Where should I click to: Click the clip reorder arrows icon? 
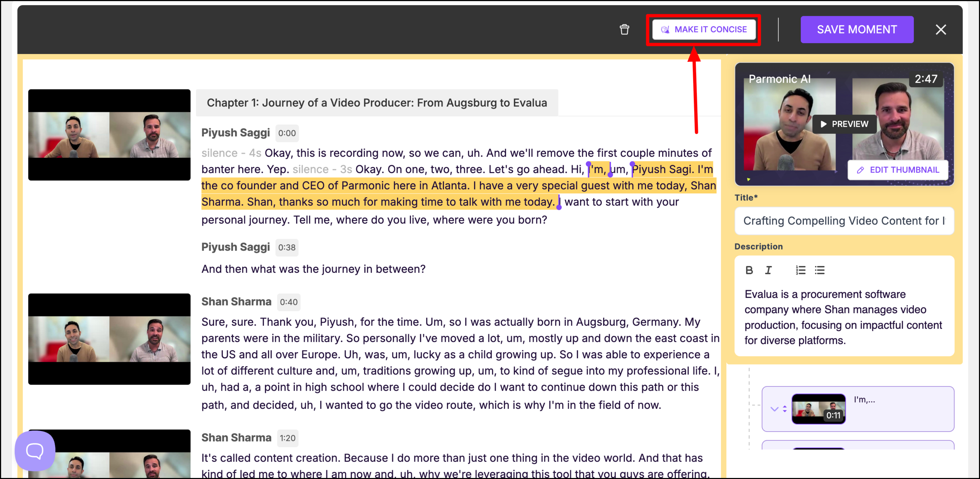pyautogui.click(x=784, y=409)
